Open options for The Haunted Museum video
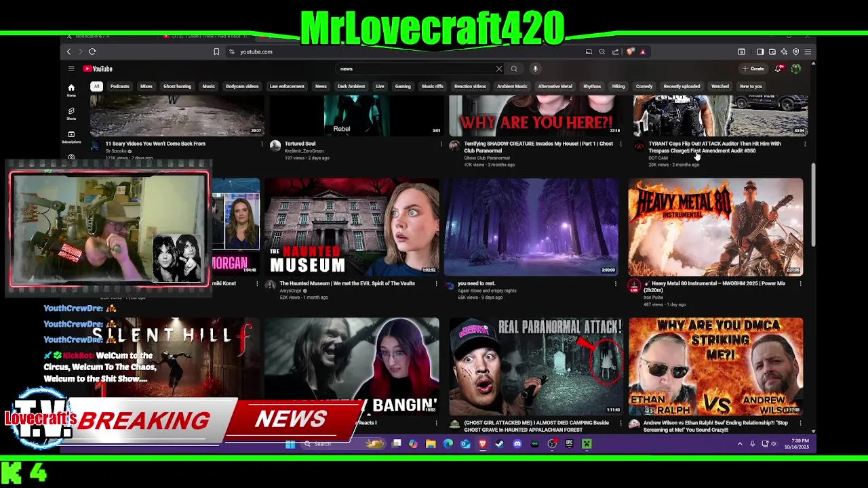This screenshot has width=868, height=488. [x=436, y=283]
